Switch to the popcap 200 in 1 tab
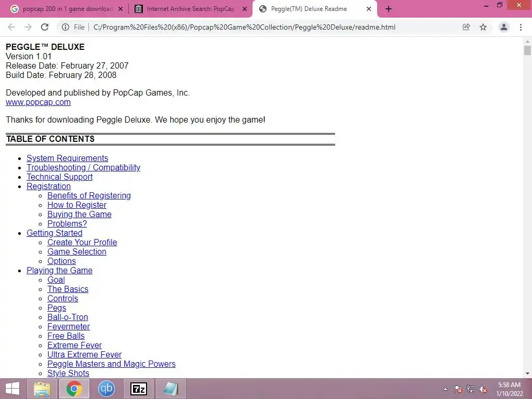Viewport: 532px width, 399px height. [x=68, y=9]
